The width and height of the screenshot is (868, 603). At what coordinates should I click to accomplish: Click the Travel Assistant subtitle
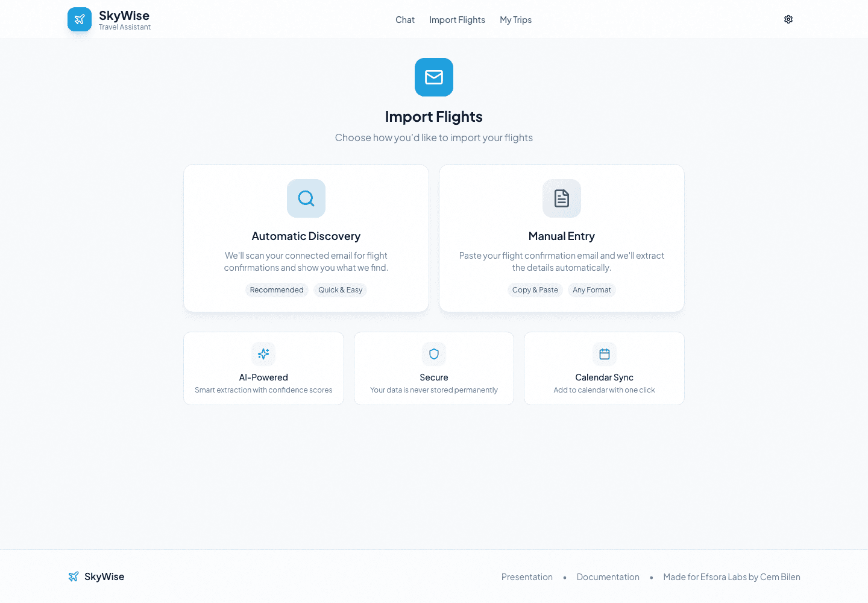coord(125,27)
